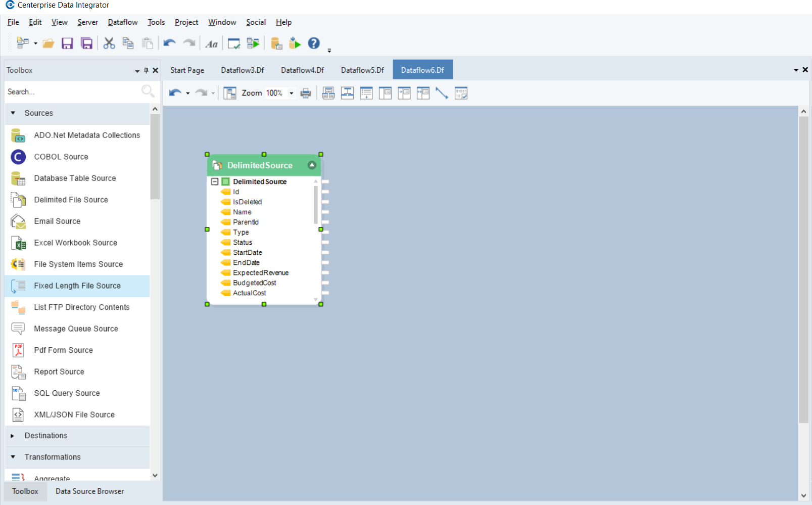
Task: Click the Toolbox vertical scrollbar thumb
Action: pos(155,157)
